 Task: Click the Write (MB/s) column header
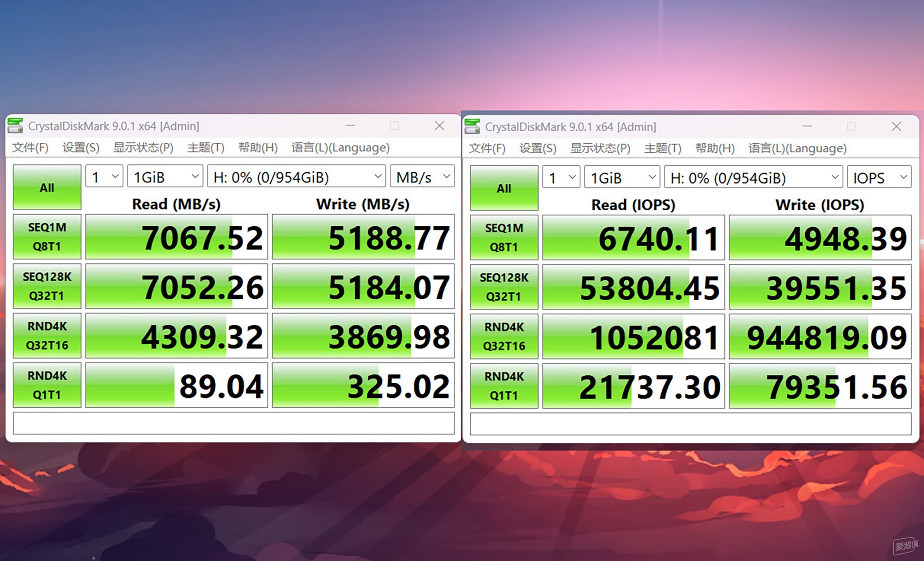click(363, 204)
